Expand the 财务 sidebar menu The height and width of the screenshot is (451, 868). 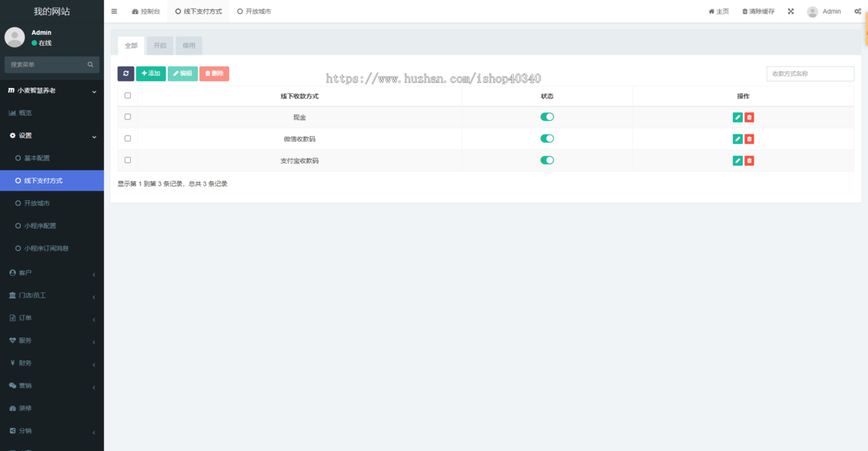[52, 363]
